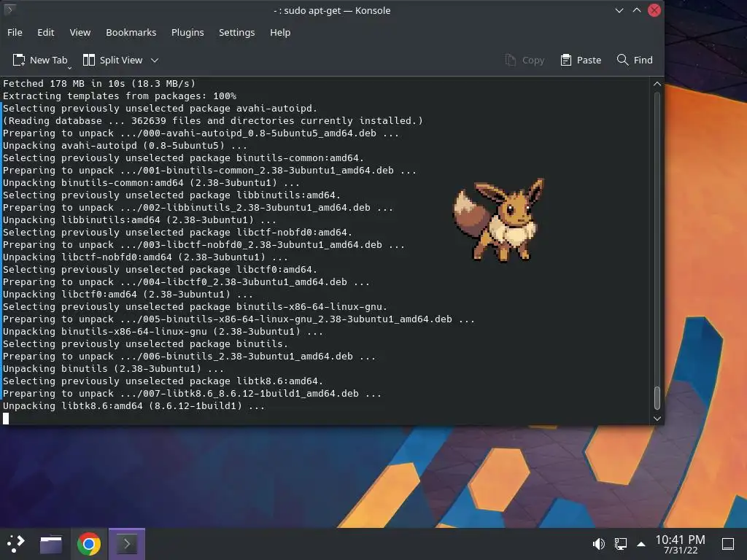Open the application launcher in taskbar
The image size is (747, 560).
point(16,544)
